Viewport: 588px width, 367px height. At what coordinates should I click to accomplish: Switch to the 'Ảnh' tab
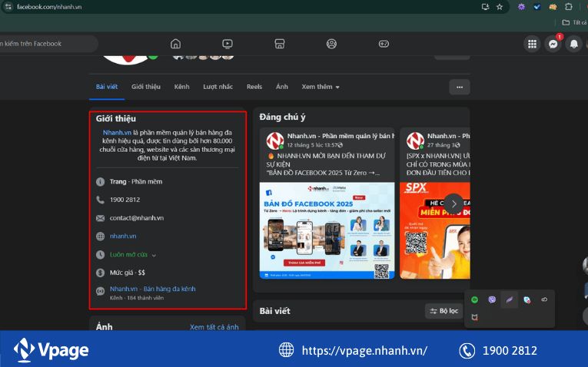click(282, 87)
